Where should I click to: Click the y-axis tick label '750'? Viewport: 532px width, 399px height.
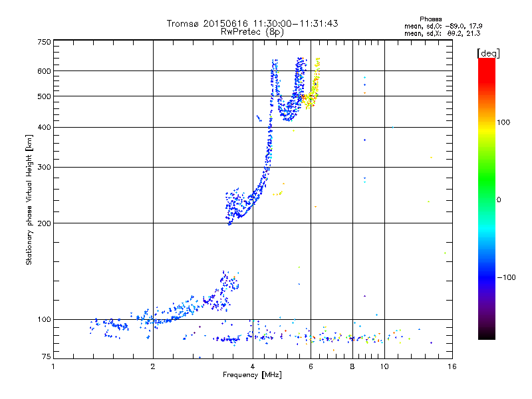(x=44, y=42)
